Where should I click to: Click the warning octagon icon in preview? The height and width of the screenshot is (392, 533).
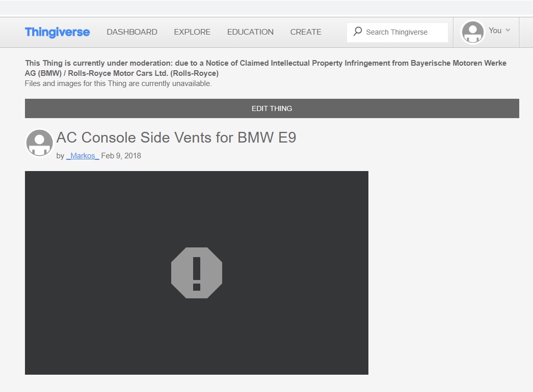coord(197,273)
